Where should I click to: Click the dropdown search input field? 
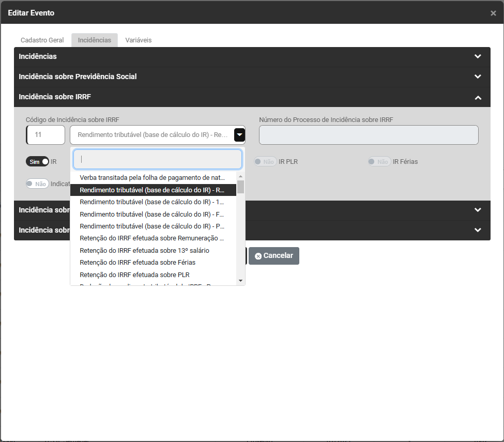click(158, 159)
